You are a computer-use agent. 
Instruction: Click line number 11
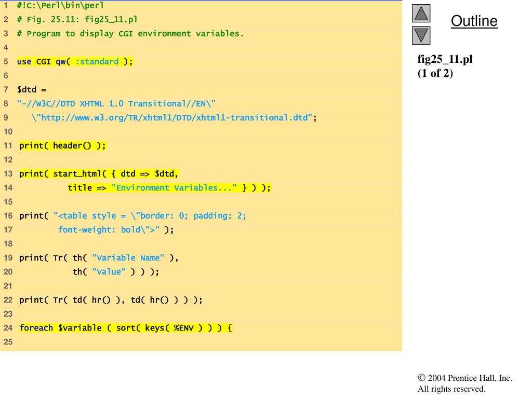8,145
